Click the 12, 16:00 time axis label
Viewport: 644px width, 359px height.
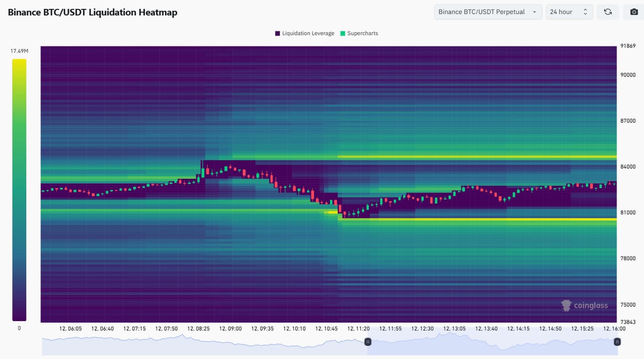[x=614, y=329]
